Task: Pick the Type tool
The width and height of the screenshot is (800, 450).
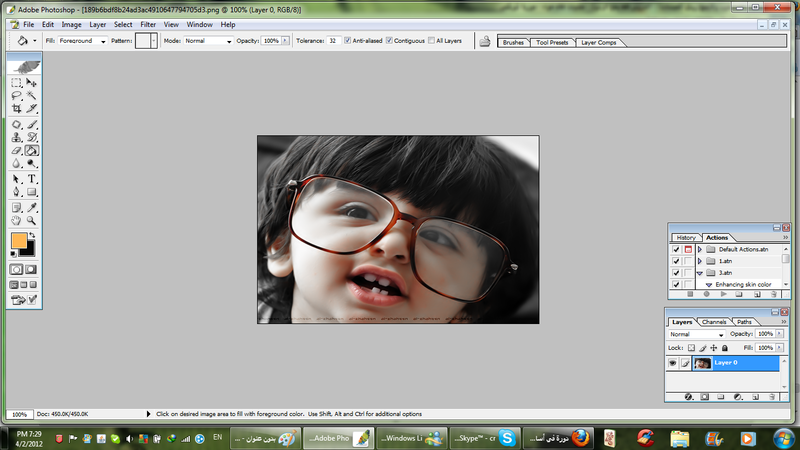Action: (x=32, y=178)
